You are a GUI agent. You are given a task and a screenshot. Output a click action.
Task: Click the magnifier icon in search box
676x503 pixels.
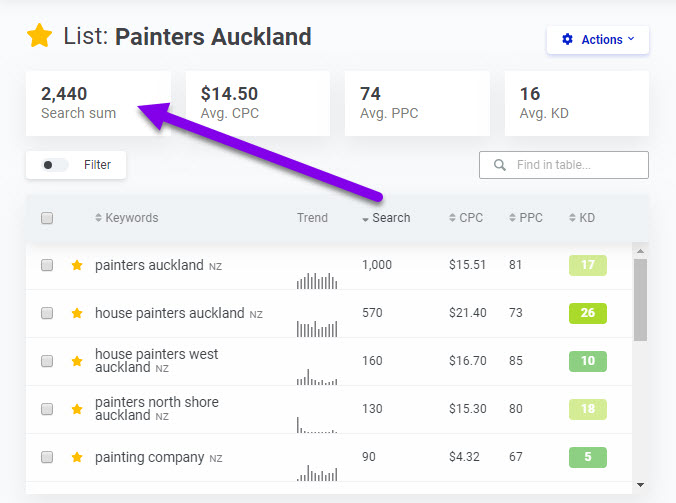coord(500,165)
